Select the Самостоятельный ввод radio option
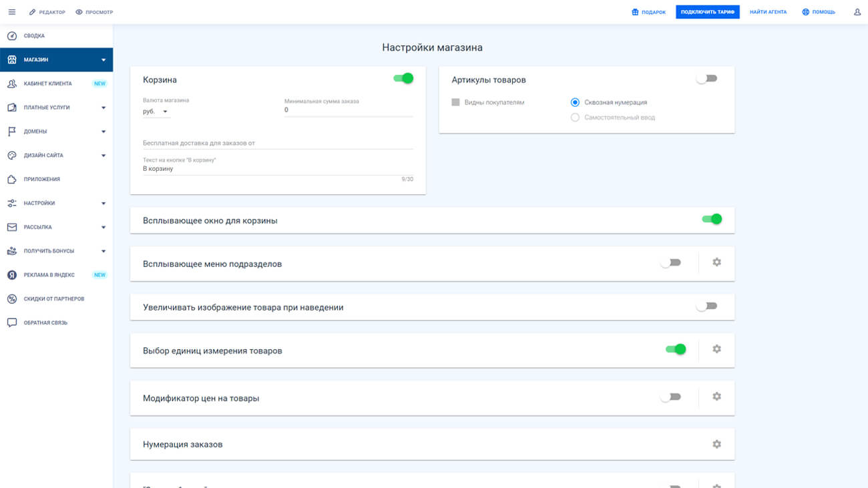 click(x=575, y=117)
